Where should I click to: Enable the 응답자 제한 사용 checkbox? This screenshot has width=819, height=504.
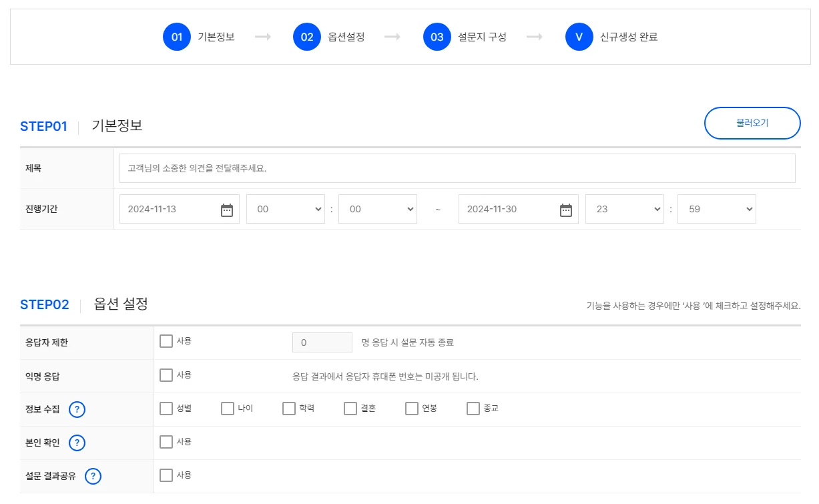(x=166, y=341)
